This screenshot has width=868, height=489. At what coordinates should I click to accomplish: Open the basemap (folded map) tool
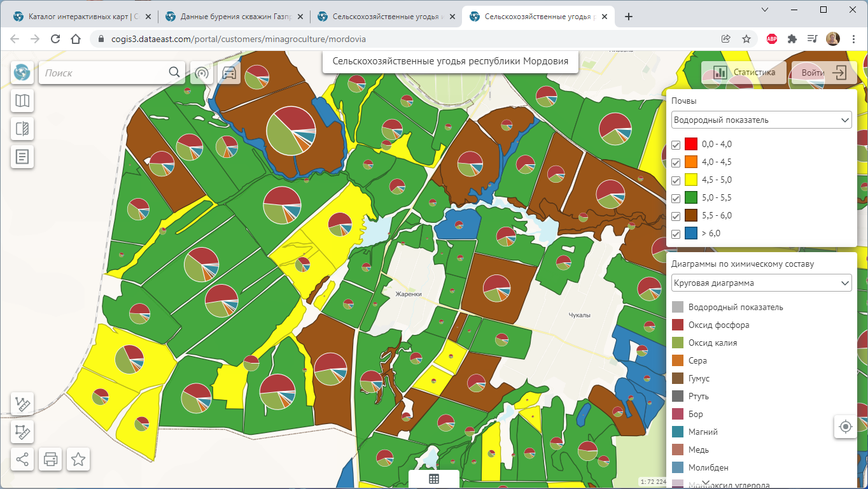click(22, 101)
